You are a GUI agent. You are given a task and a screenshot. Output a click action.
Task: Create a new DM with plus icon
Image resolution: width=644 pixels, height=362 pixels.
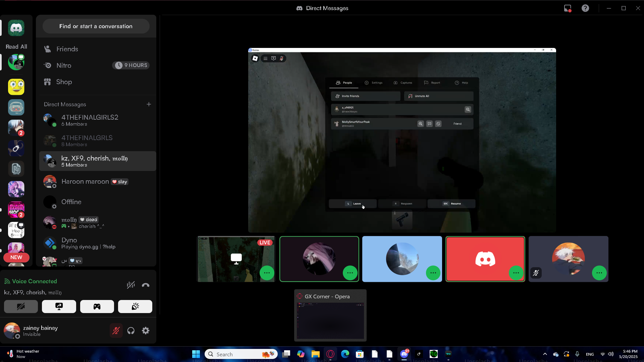point(149,104)
